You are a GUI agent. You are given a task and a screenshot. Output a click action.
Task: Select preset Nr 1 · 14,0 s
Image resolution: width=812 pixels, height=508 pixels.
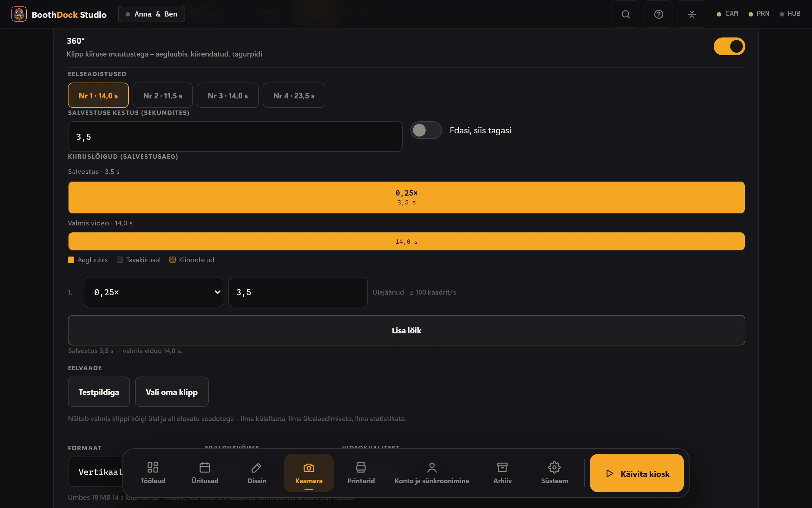point(98,96)
